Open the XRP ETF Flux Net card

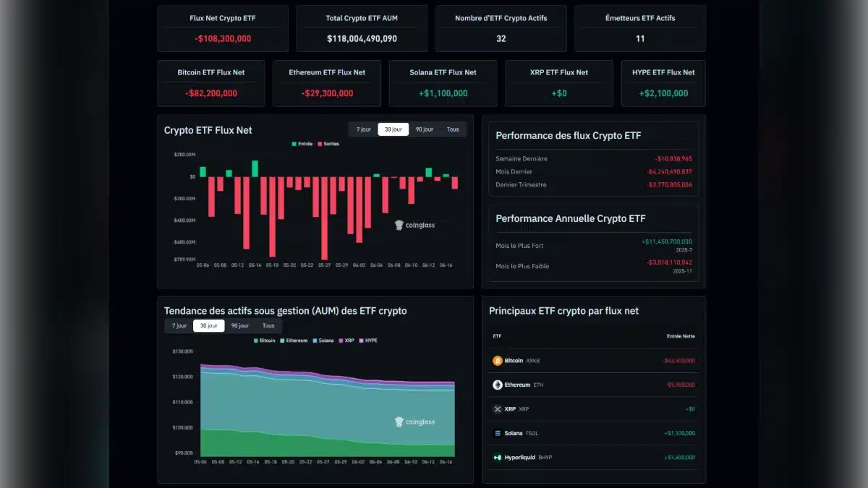click(x=559, y=83)
